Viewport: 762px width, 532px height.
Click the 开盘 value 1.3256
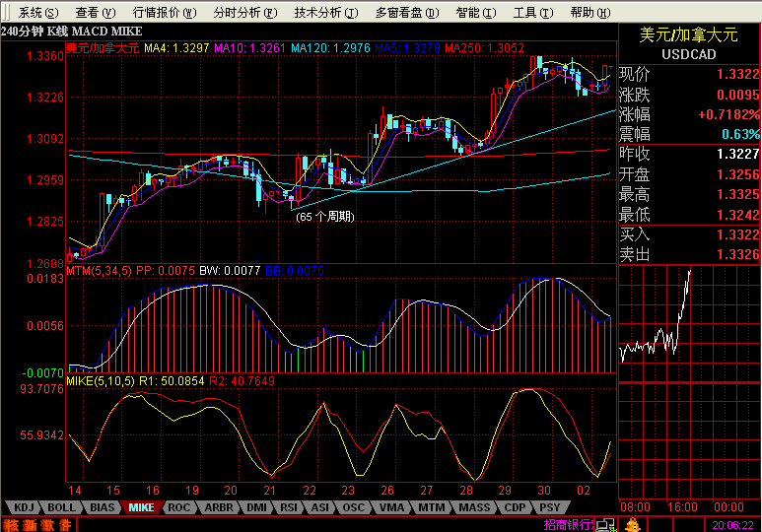[x=737, y=174]
